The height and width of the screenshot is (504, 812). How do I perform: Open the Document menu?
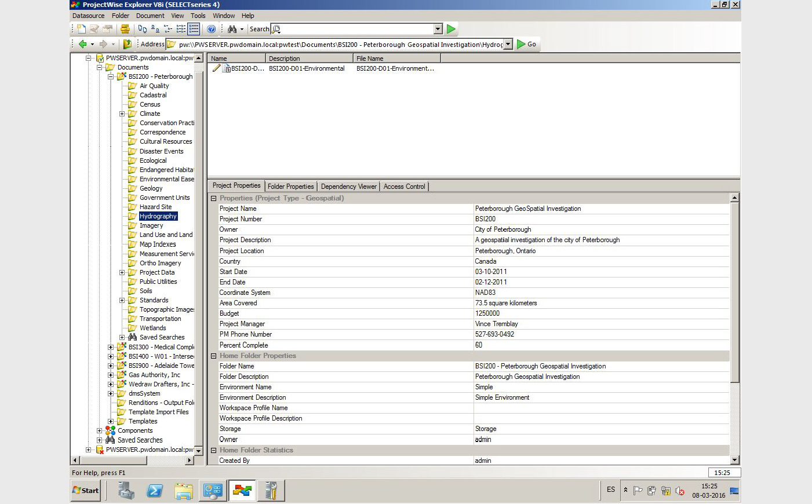click(x=150, y=16)
